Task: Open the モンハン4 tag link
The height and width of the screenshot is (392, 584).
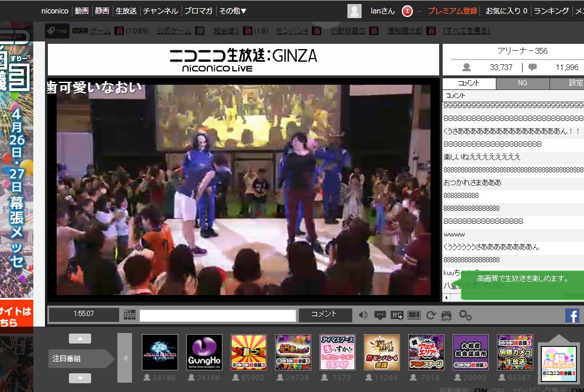Action: pos(291,31)
